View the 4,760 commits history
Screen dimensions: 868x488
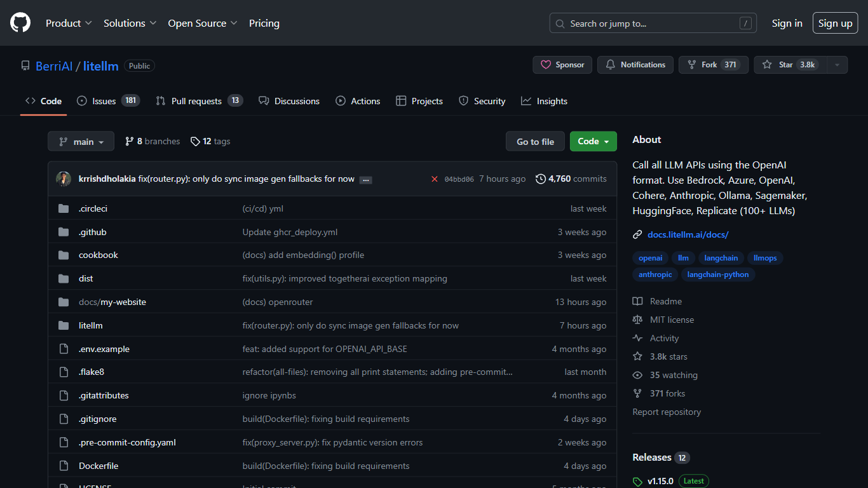[x=571, y=179]
